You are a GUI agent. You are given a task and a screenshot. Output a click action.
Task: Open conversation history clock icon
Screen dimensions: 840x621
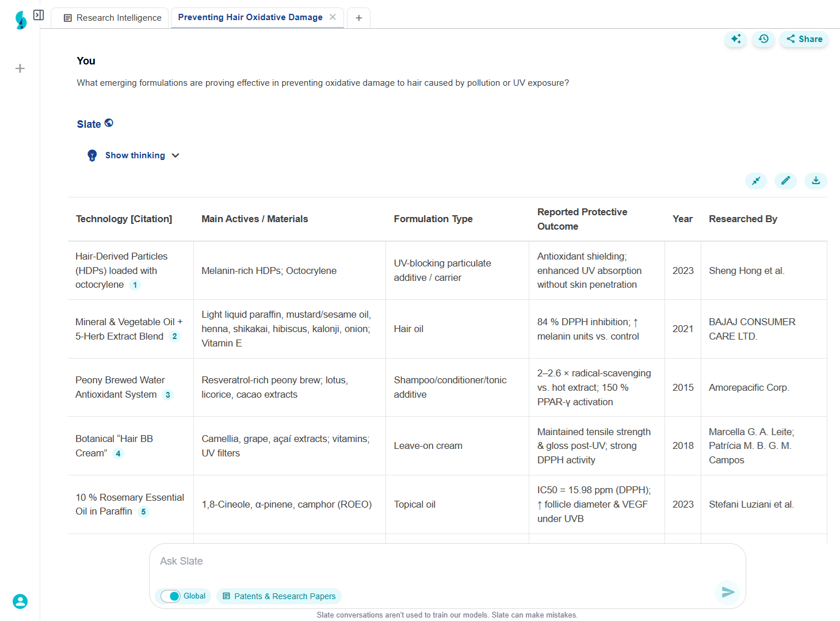763,39
